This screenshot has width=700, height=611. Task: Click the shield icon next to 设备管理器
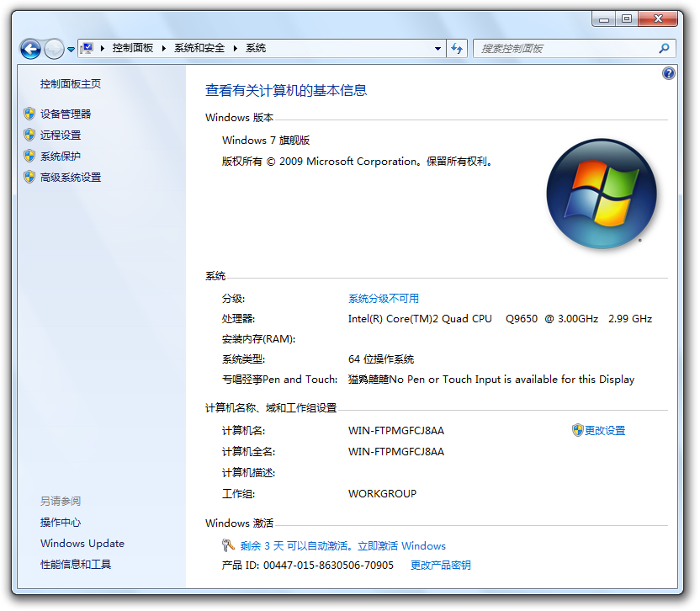(29, 114)
